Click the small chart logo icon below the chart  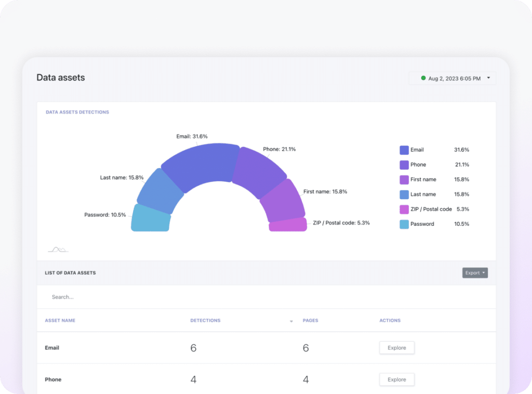pyautogui.click(x=58, y=250)
